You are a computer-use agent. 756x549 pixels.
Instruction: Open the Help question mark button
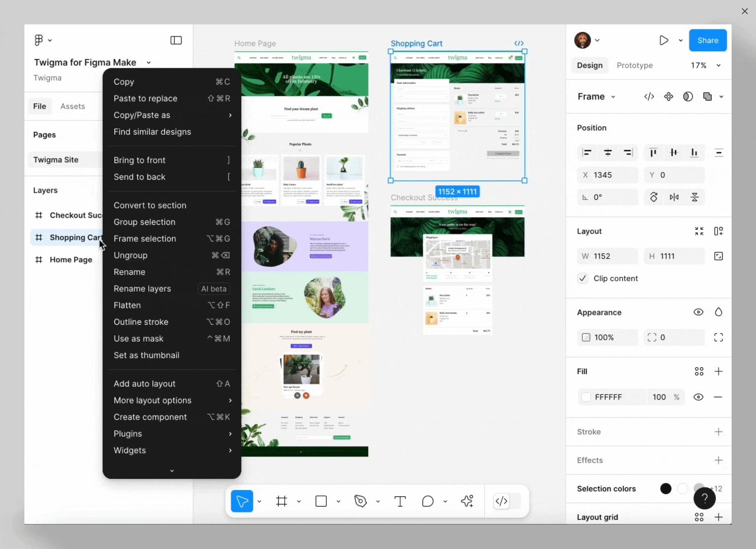tap(705, 499)
